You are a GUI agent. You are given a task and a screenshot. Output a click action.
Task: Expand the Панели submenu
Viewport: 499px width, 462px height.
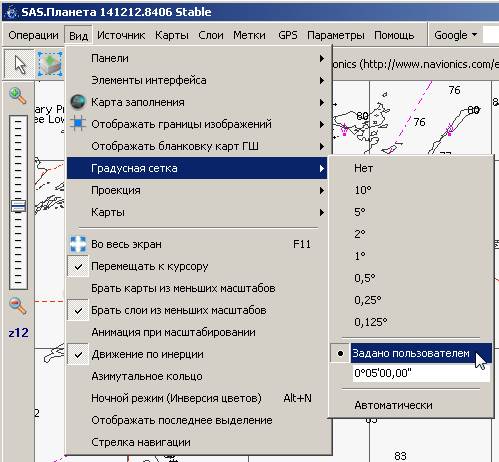tap(197, 58)
